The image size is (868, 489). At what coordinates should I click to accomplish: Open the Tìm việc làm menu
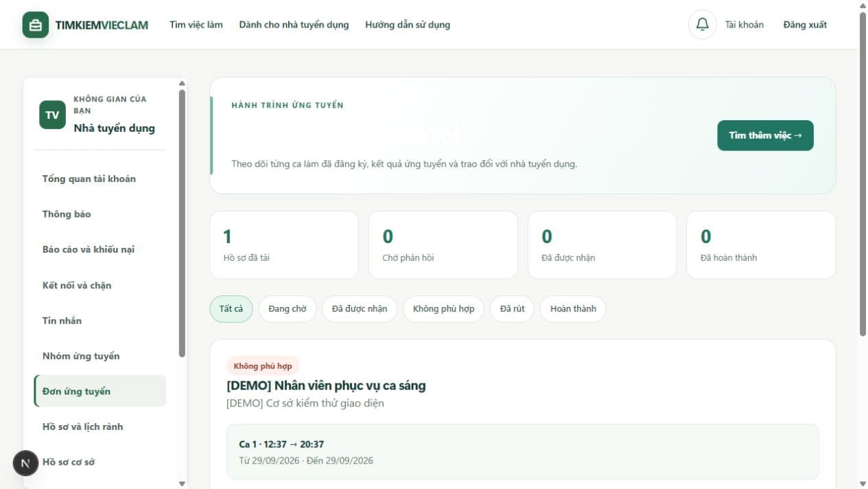pyautogui.click(x=196, y=25)
